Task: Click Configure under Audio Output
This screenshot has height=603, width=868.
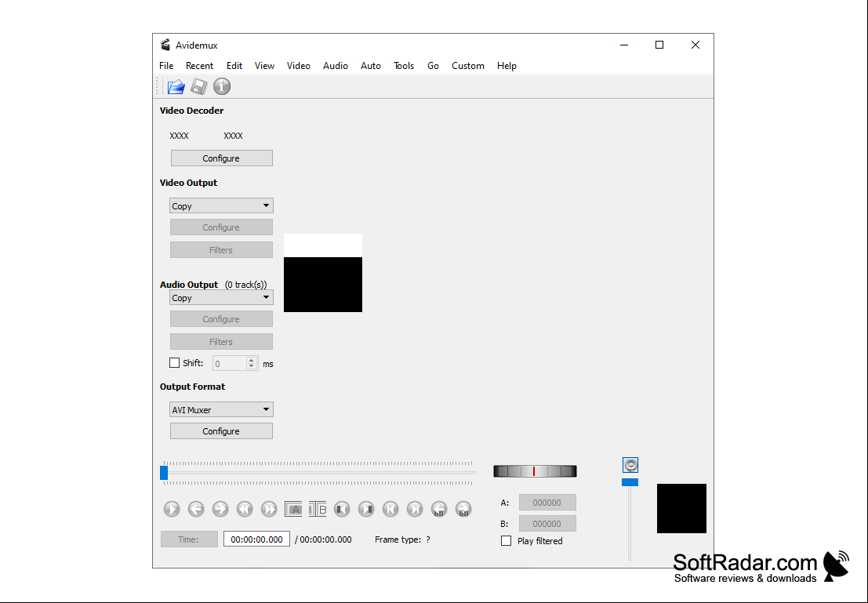Action: pos(221,319)
